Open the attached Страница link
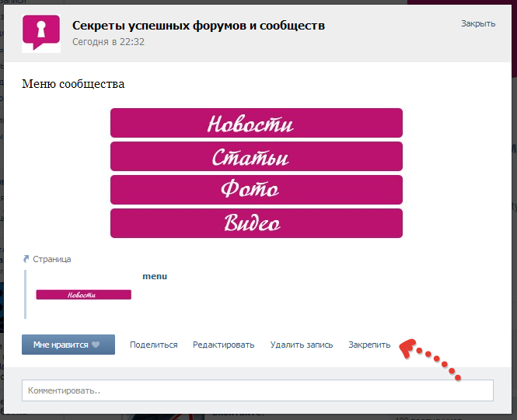Image resolution: width=517 pixels, height=420 pixels. pyautogui.click(x=51, y=259)
